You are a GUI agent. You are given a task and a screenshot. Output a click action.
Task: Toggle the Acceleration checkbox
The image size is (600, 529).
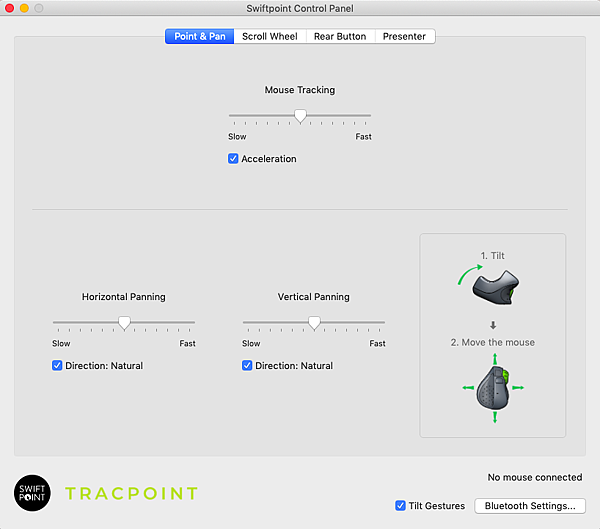[x=233, y=158]
